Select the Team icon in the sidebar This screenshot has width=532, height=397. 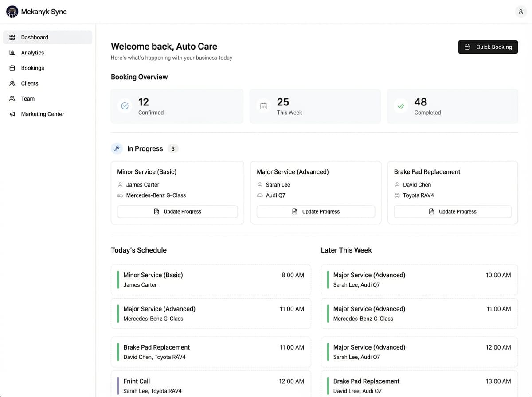coord(13,98)
